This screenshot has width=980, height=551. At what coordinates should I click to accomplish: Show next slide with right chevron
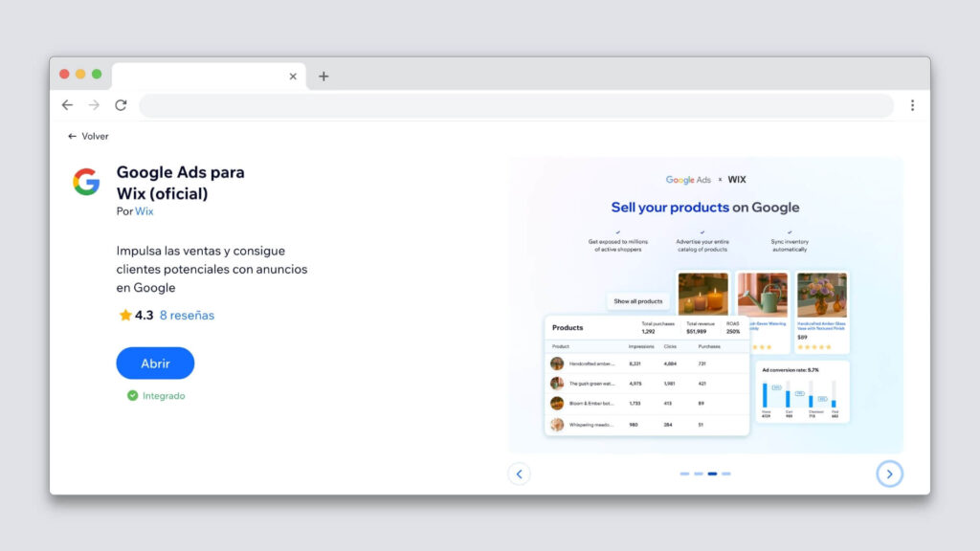889,474
